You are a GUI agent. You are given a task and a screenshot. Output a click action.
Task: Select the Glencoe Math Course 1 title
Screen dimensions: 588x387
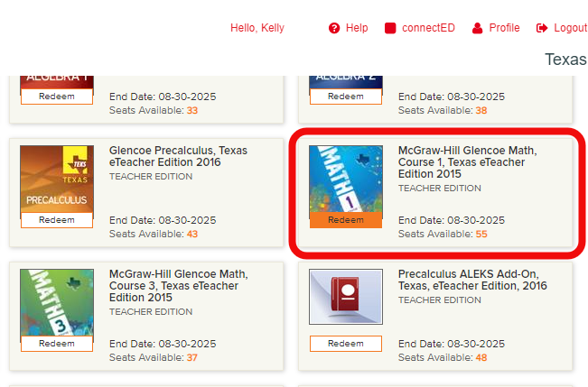tap(468, 162)
